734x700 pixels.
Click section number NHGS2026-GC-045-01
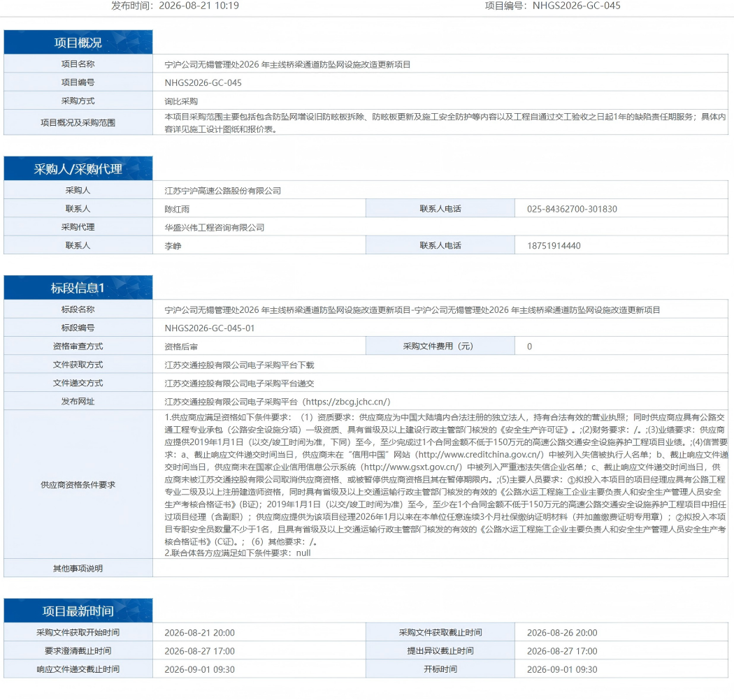pos(210,328)
